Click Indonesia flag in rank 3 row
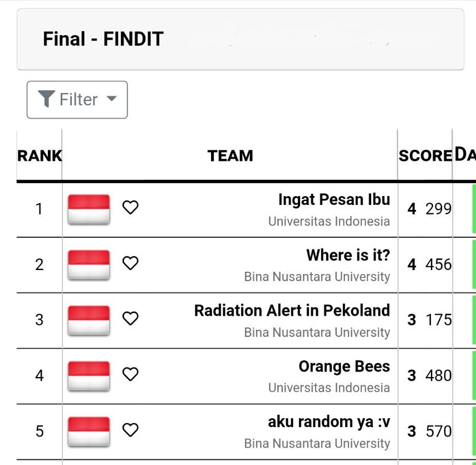The width and height of the screenshot is (476, 465). (x=89, y=321)
